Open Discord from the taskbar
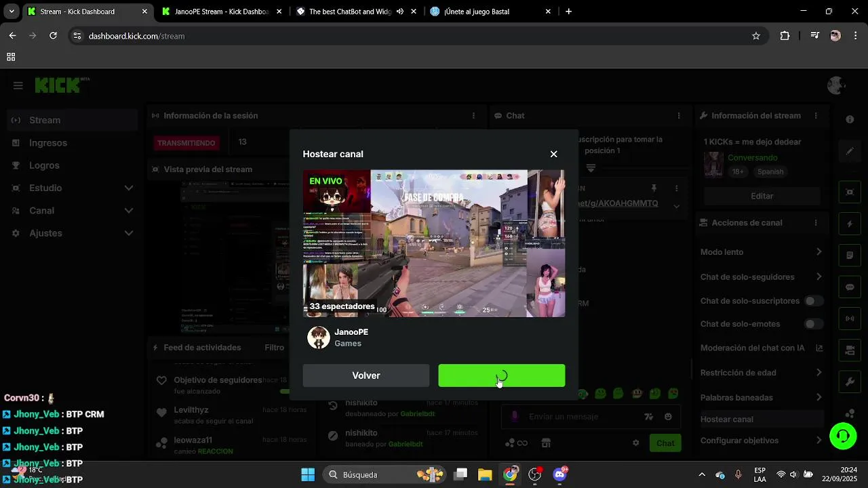 click(x=560, y=474)
